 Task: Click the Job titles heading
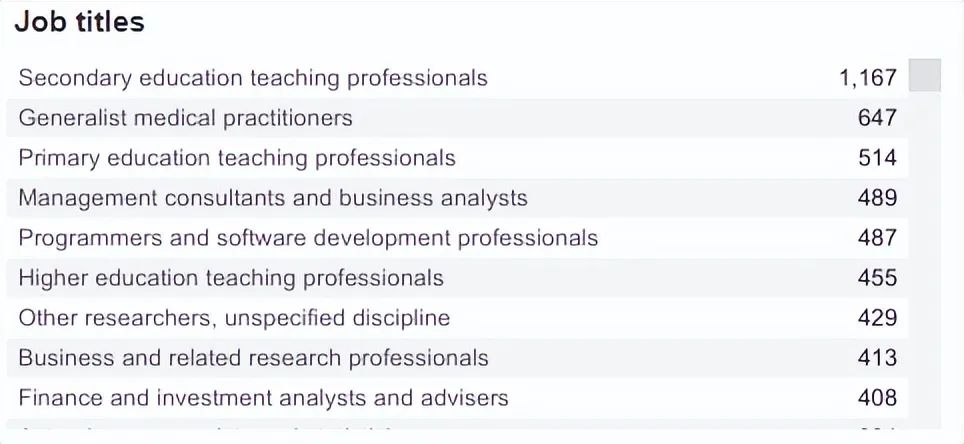(79, 22)
